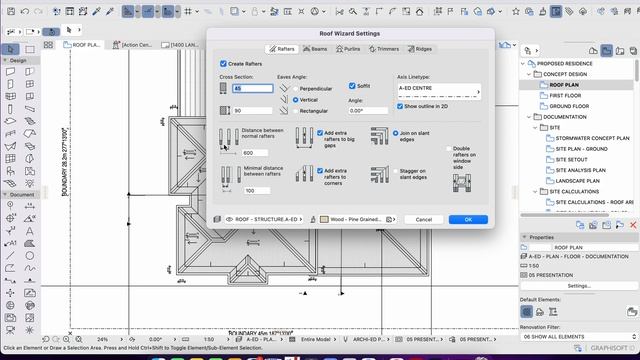Image resolution: width=640 pixels, height=360 pixels.
Task: Click Cancel in Roof Wizard Settings
Action: coord(424,220)
